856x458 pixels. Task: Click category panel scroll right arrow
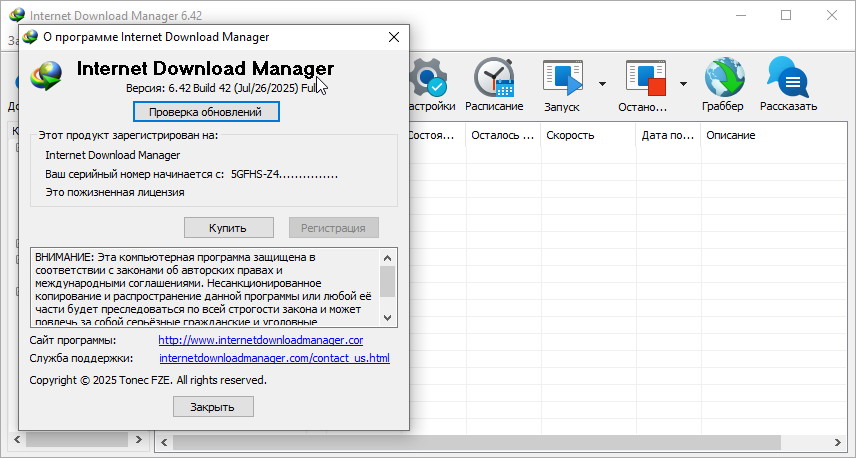139,439
